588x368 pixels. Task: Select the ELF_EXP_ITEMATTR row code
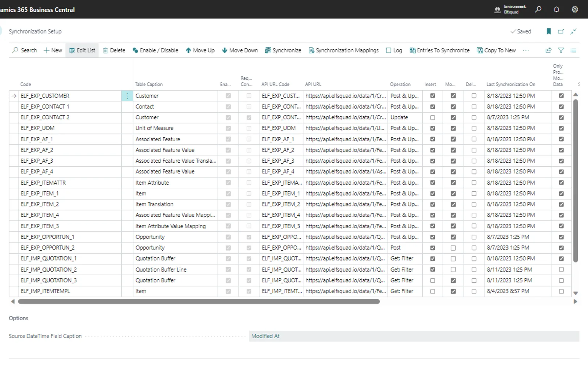coord(70,183)
